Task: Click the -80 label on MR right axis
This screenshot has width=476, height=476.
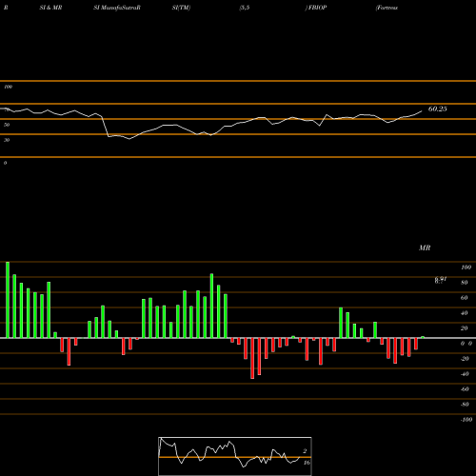Action: (x=465, y=405)
